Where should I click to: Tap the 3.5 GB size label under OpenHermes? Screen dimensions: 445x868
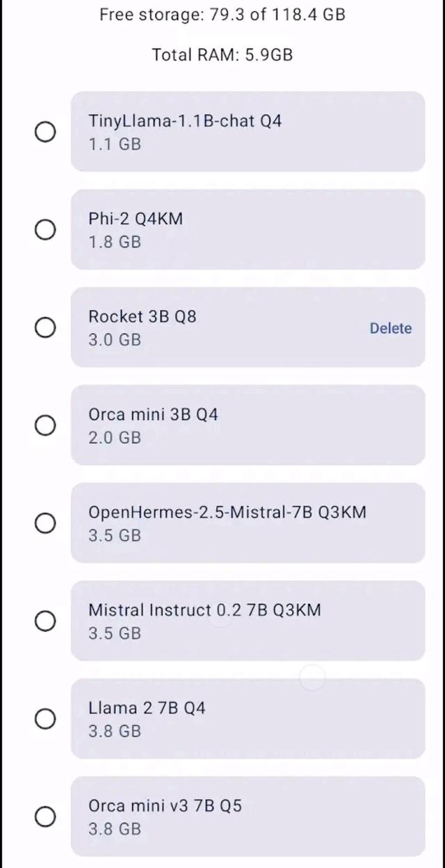115,535
